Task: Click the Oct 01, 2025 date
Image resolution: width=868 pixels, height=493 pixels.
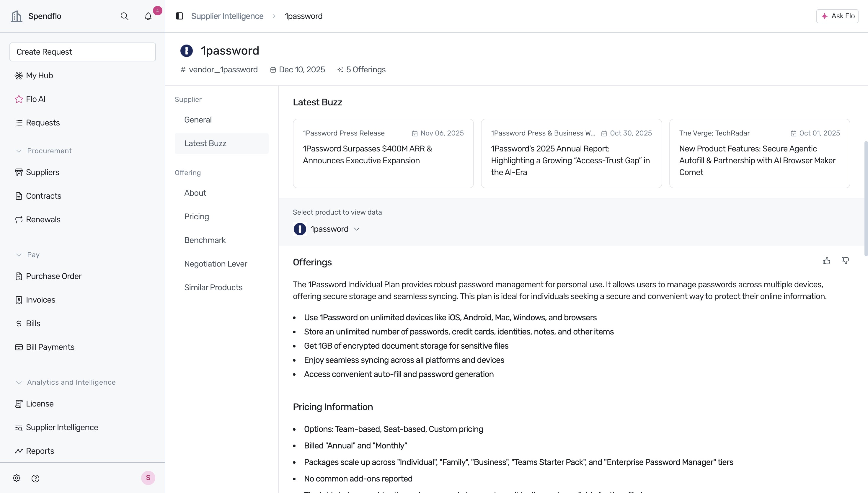Action: tap(820, 133)
